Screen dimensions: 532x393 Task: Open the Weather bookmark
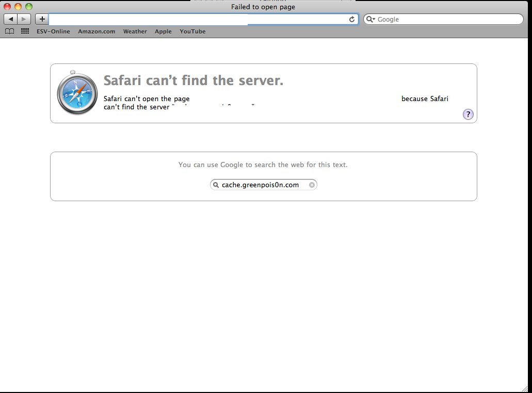135,31
